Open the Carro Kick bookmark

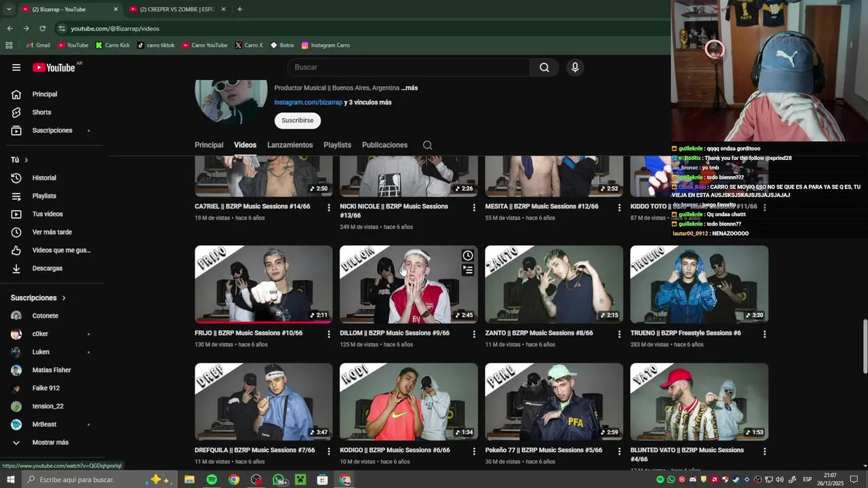tap(113, 45)
